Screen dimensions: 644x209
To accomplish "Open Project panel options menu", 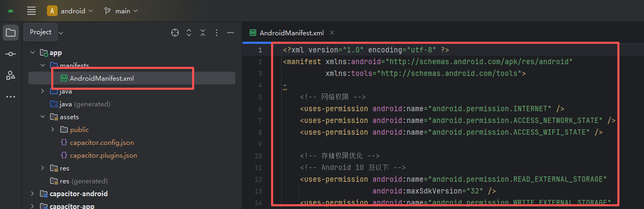I will [x=217, y=33].
